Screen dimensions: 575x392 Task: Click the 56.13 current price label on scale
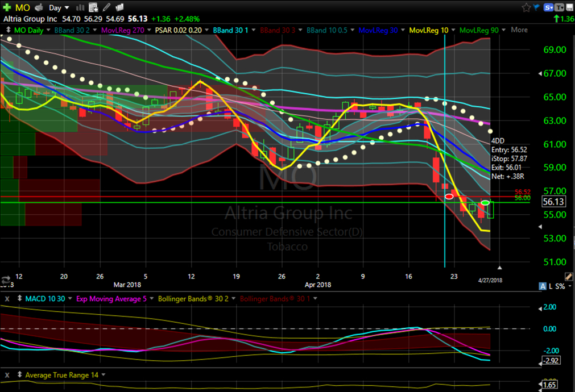(x=553, y=202)
